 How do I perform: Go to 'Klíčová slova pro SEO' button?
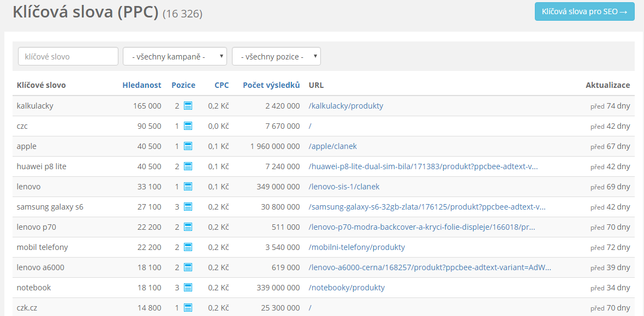(x=585, y=11)
